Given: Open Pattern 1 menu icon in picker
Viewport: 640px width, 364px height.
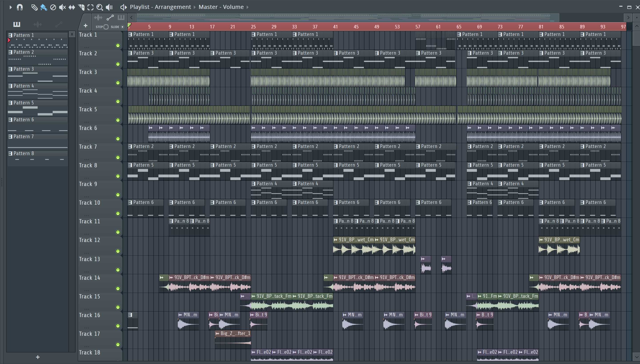Looking at the screenshot, I should tap(10, 35).
